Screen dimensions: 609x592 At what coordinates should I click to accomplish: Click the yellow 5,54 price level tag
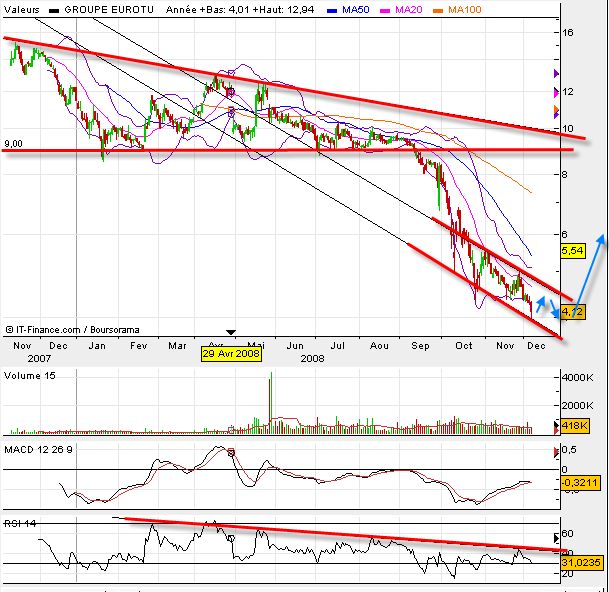572,249
